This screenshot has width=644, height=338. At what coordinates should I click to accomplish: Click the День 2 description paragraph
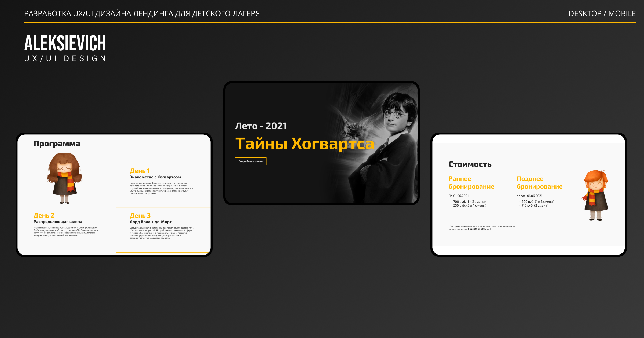pyautogui.click(x=66, y=232)
